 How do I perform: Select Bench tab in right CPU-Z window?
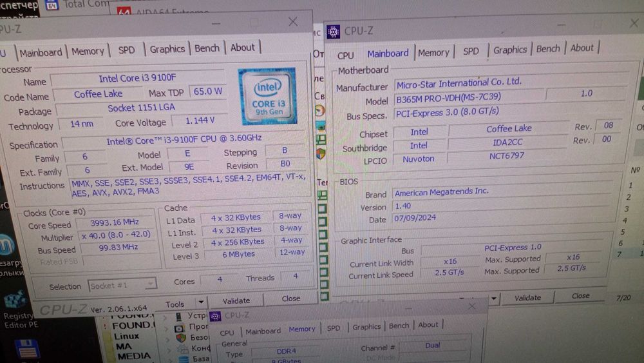pyautogui.click(x=548, y=48)
